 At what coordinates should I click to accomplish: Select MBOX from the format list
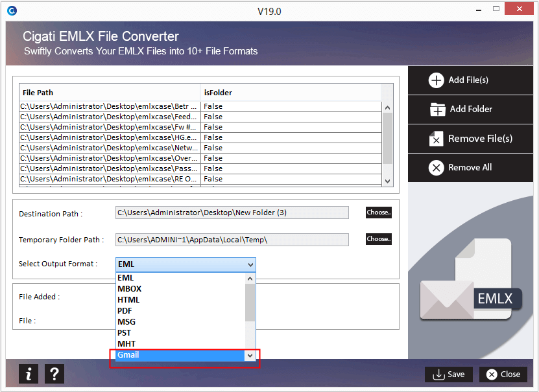pyautogui.click(x=180, y=289)
